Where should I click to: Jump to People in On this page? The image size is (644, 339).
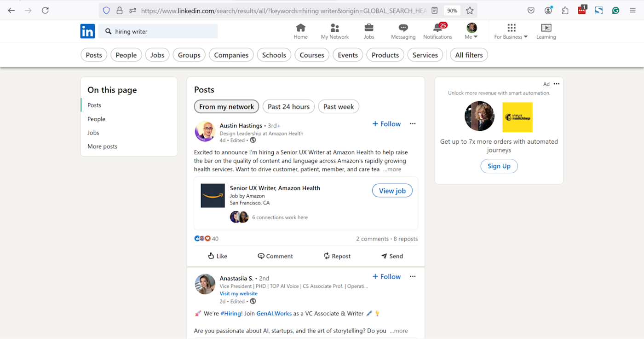pyautogui.click(x=96, y=119)
